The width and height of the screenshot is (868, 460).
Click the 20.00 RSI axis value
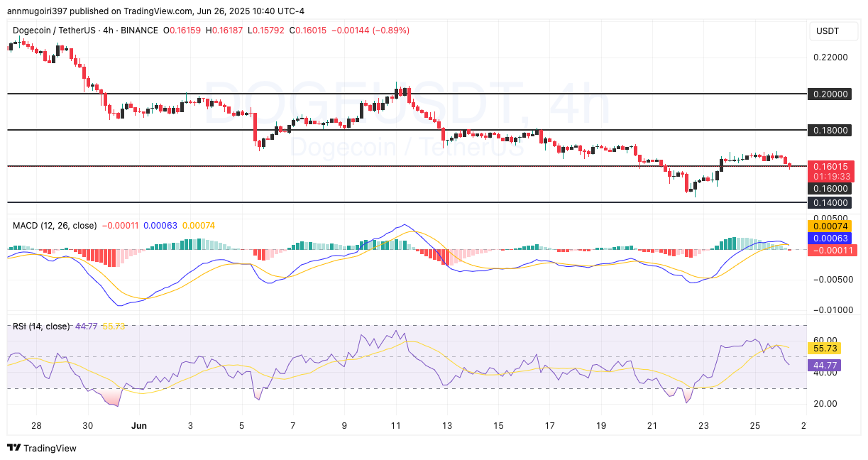point(825,404)
